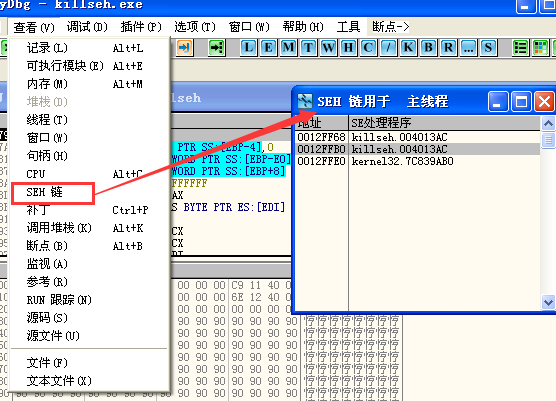The image size is (556, 401).
Task: Click the 6E byte in the hex dump
Action: click(237, 297)
